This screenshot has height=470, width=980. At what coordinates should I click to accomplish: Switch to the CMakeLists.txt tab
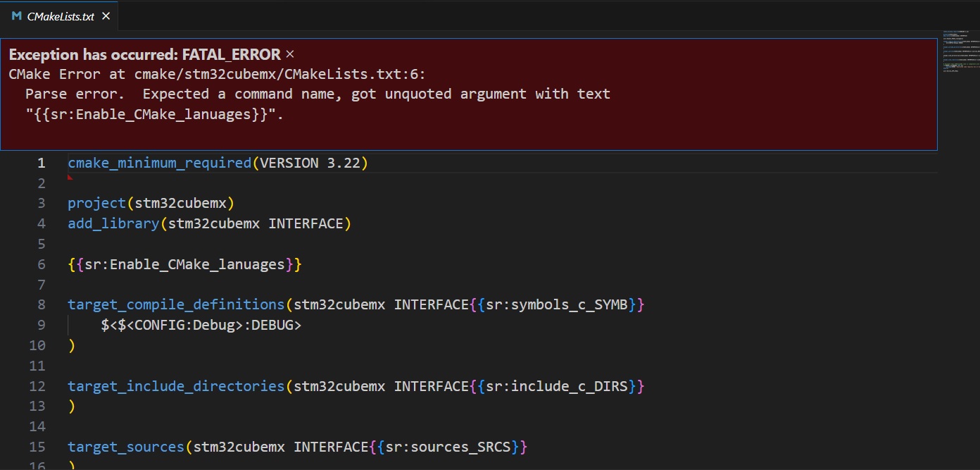click(x=60, y=16)
